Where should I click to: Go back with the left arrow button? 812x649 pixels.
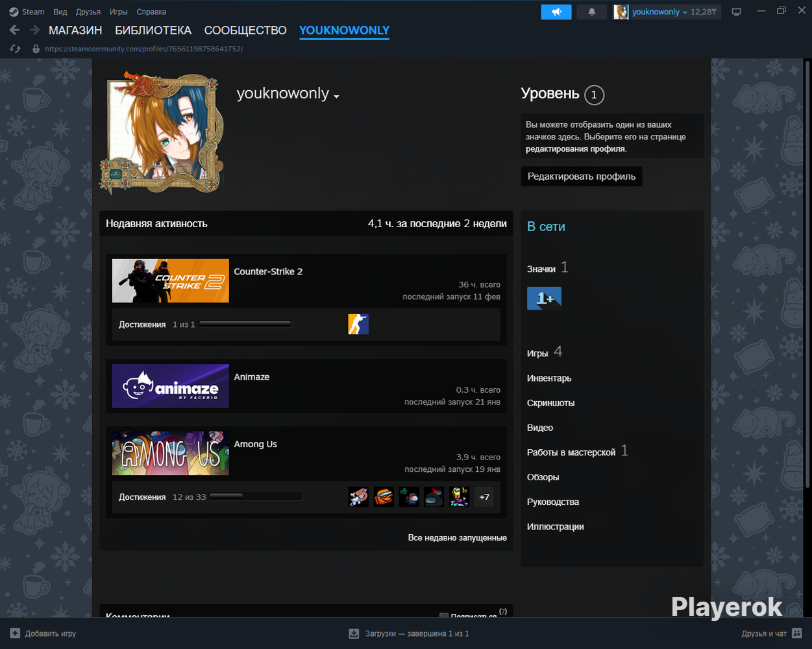pos(15,31)
